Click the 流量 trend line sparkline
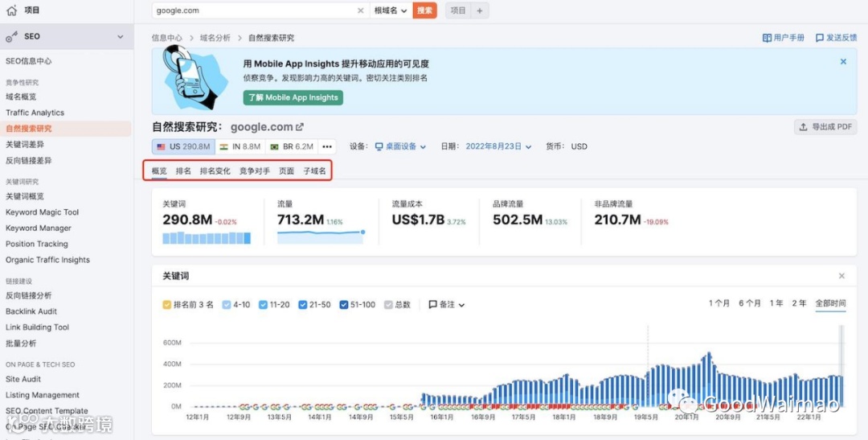The image size is (868, 440). coord(321,236)
